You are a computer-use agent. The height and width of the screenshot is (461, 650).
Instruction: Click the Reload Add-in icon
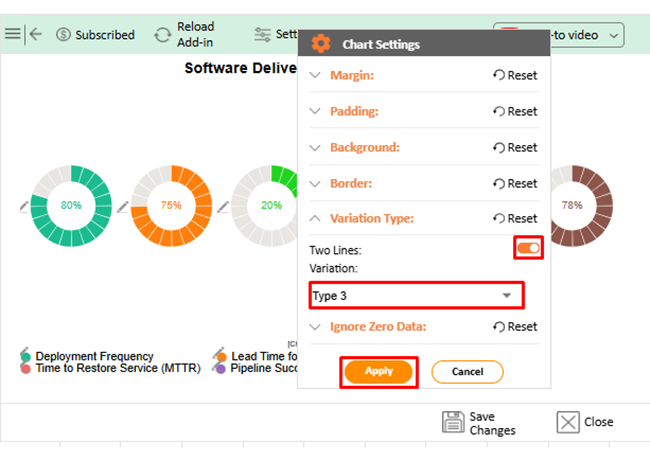click(162, 35)
